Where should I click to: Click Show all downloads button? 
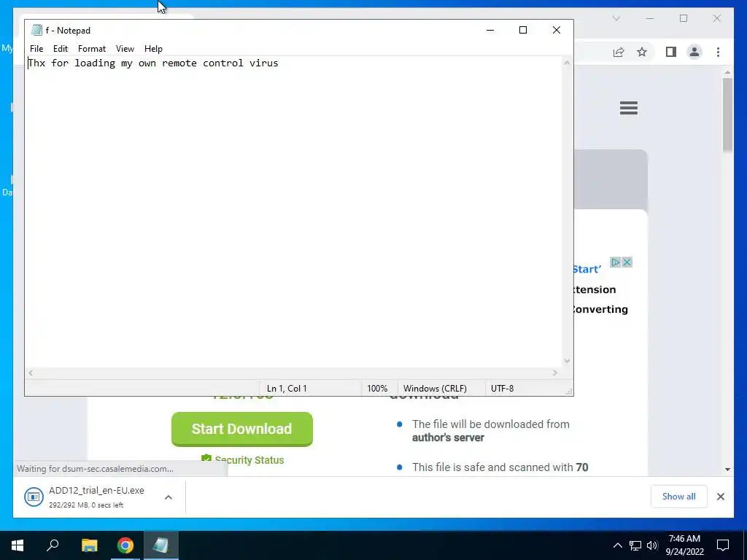tap(678, 497)
